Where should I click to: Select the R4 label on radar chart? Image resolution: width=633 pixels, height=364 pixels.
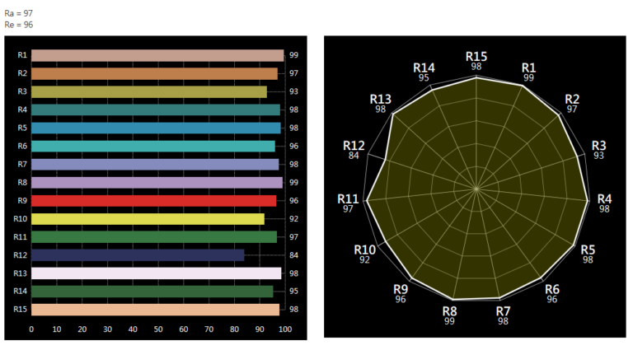[604, 199]
